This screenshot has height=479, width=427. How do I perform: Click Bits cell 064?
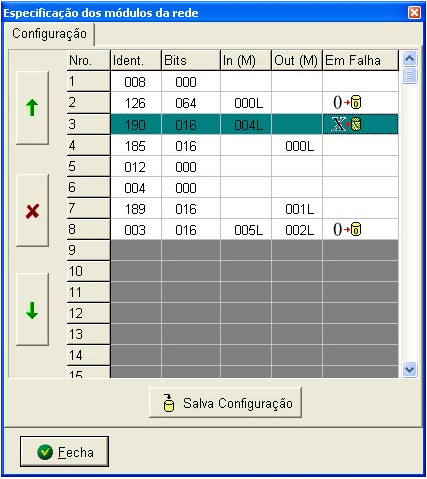(x=191, y=103)
